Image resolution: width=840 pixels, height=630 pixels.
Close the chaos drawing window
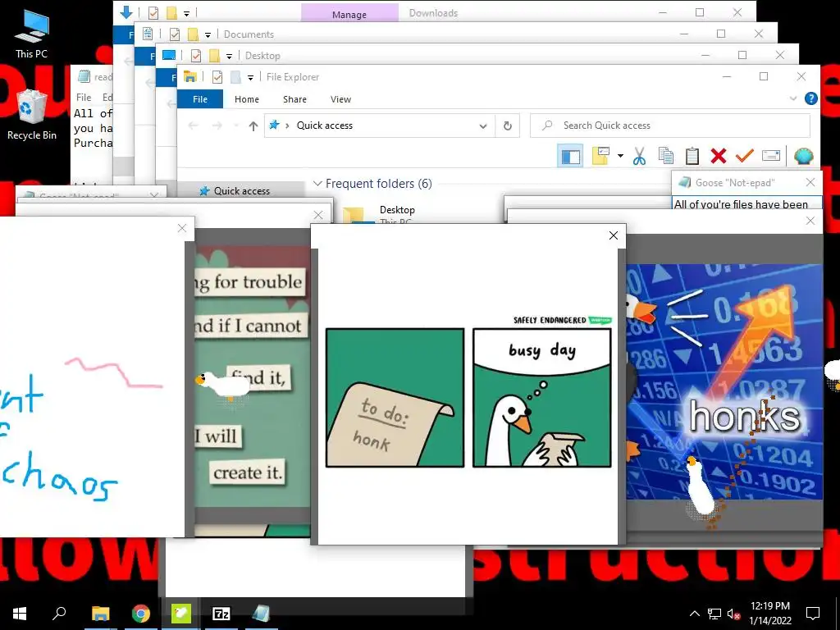182,228
